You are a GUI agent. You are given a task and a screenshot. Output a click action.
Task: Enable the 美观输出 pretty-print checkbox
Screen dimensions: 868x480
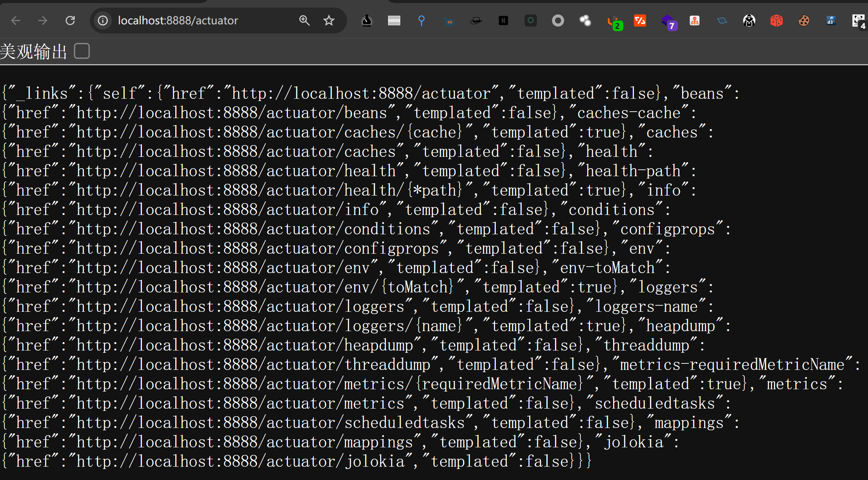pyautogui.click(x=82, y=51)
